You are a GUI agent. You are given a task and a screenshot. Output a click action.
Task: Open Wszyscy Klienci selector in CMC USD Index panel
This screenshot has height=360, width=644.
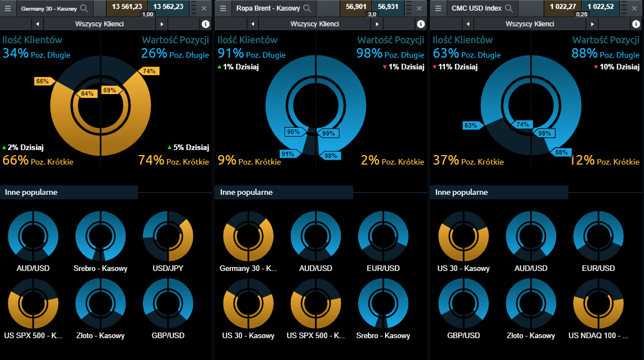coord(530,24)
